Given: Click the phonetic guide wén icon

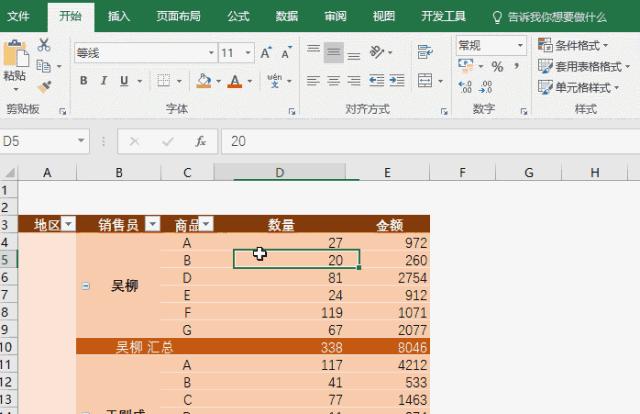Looking at the screenshot, I should [x=274, y=80].
